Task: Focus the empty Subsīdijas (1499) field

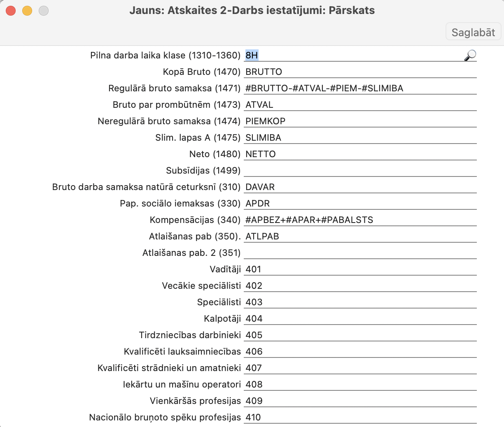Action: pyautogui.click(x=360, y=170)
